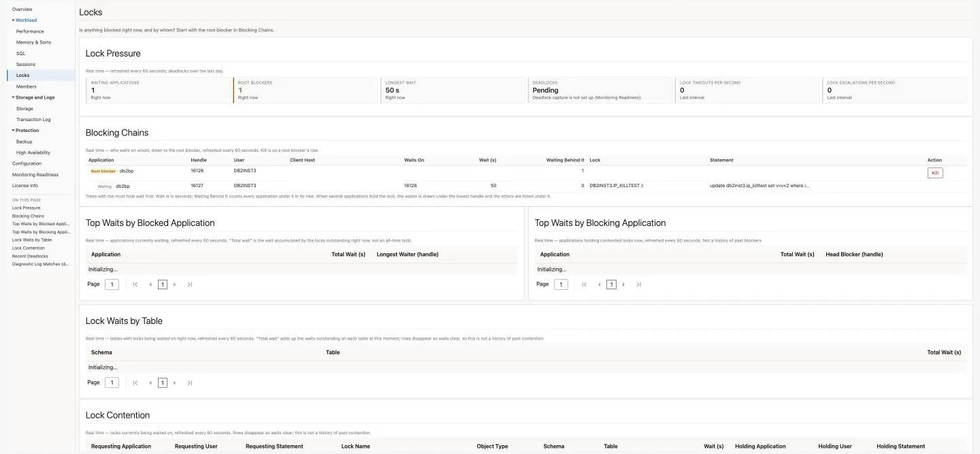Image resolution: width=980 pixels, height=454 pixels.
Task: Go to first page in Top Waits by Blocking Application
Action: (x=585, y=285)
